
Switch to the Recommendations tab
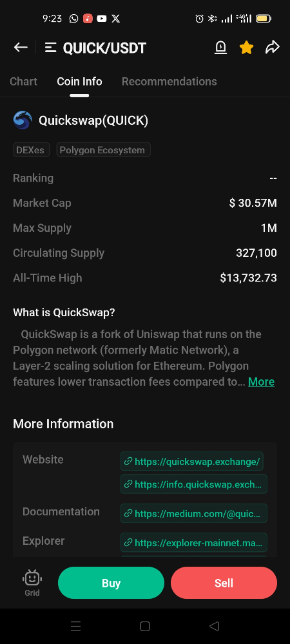tap(169, 81)
